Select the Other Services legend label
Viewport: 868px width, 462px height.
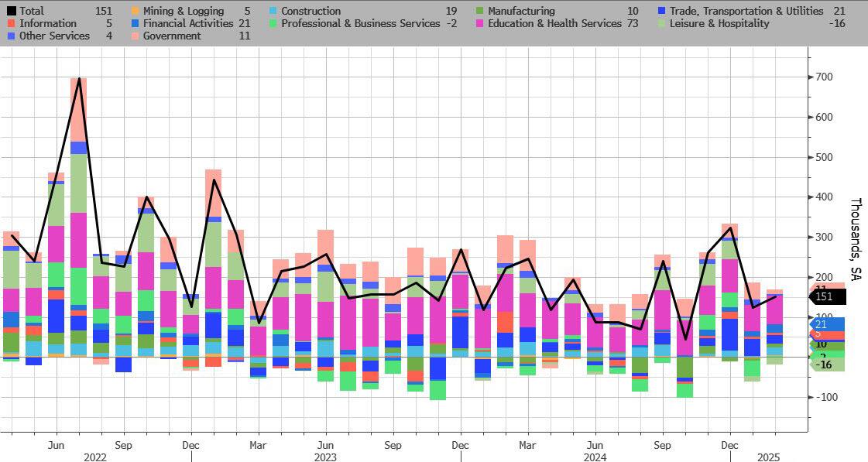[x=53, y=36]
